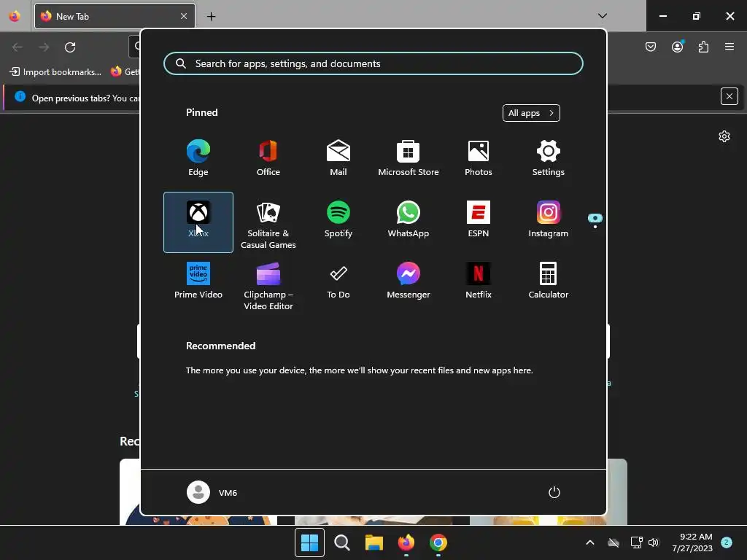Screen dimensions: 747x560
Task: Open Import bookmarks in Firefox
Action: (55, 72)
